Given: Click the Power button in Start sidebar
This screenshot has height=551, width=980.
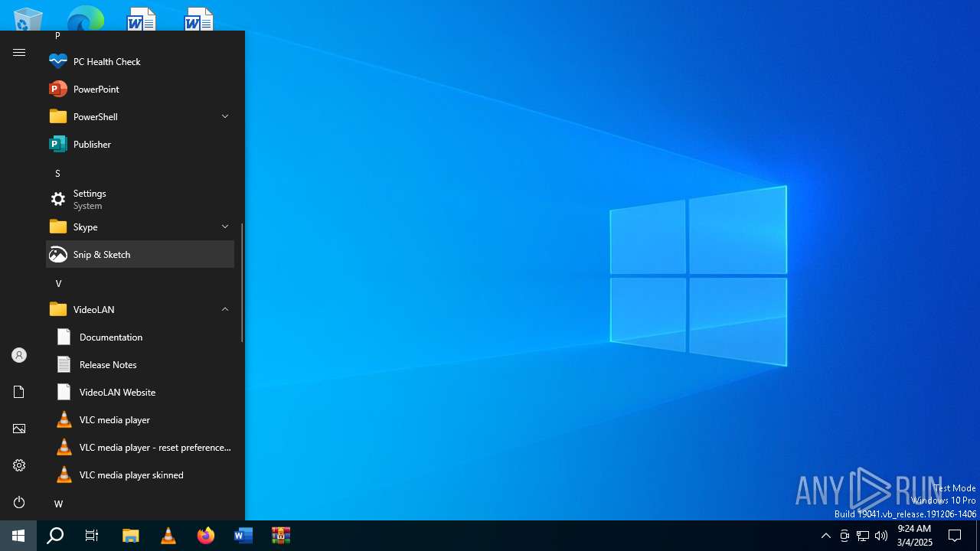Looking at the screenshot, I should click(x=19, y=502).
